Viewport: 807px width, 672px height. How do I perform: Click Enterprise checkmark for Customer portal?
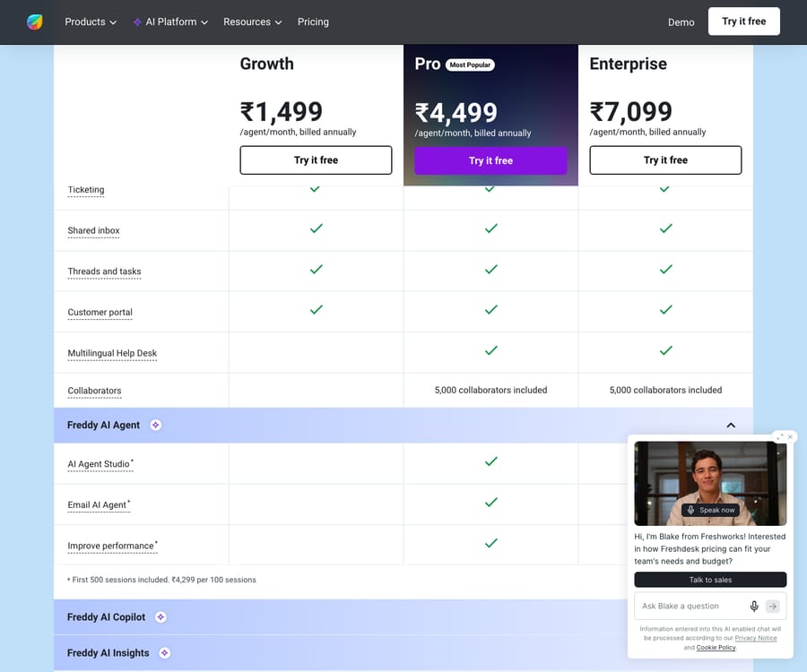click(x=666, y=309)
